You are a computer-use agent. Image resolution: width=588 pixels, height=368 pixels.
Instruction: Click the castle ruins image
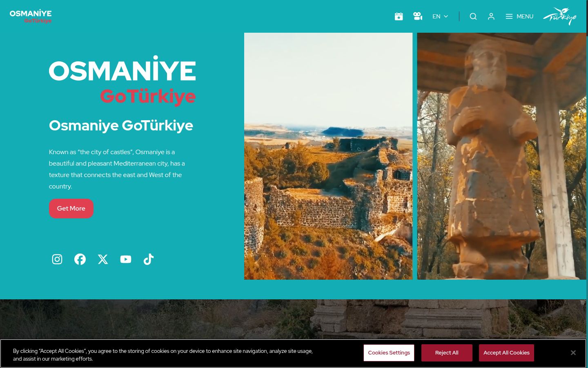pyautogui.click(x=328, y=156)
